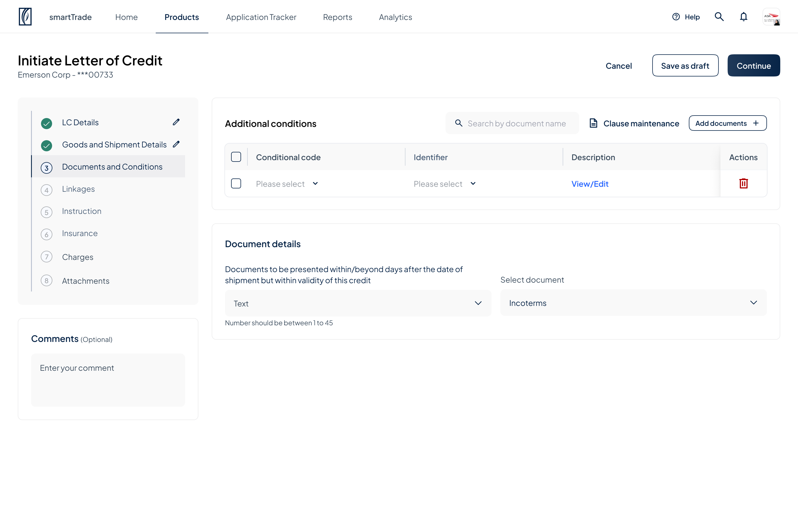Click the Additional conditions heading

coord(270,124)
